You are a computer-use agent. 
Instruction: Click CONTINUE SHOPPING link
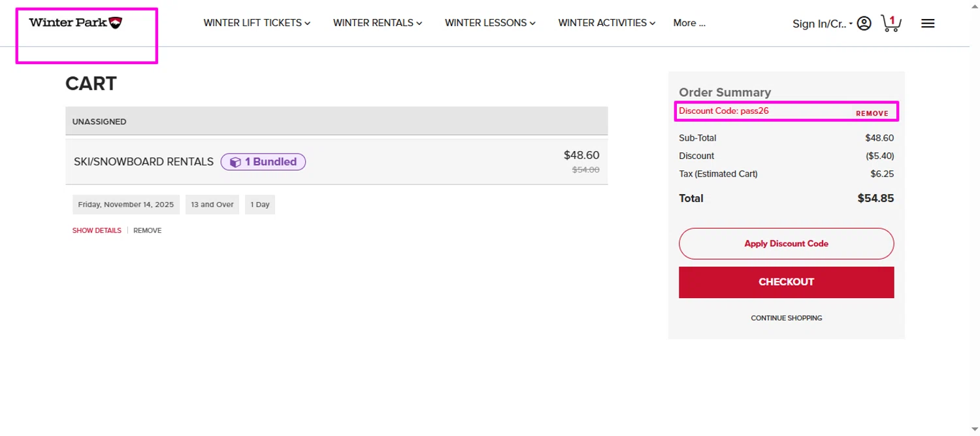click(x=786, y=318)
